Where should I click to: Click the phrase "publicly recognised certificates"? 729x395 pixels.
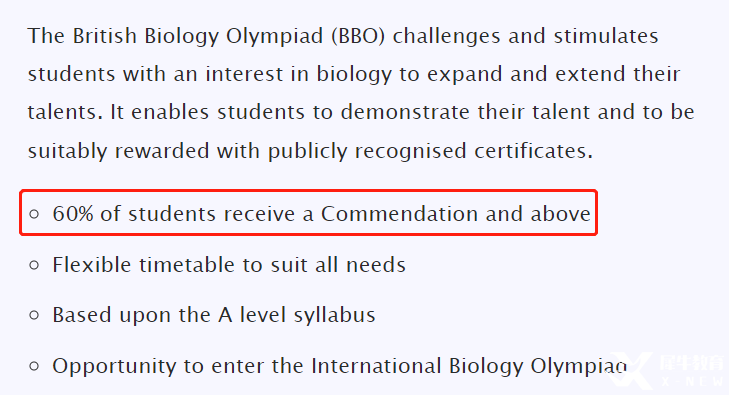click(430, 151)
